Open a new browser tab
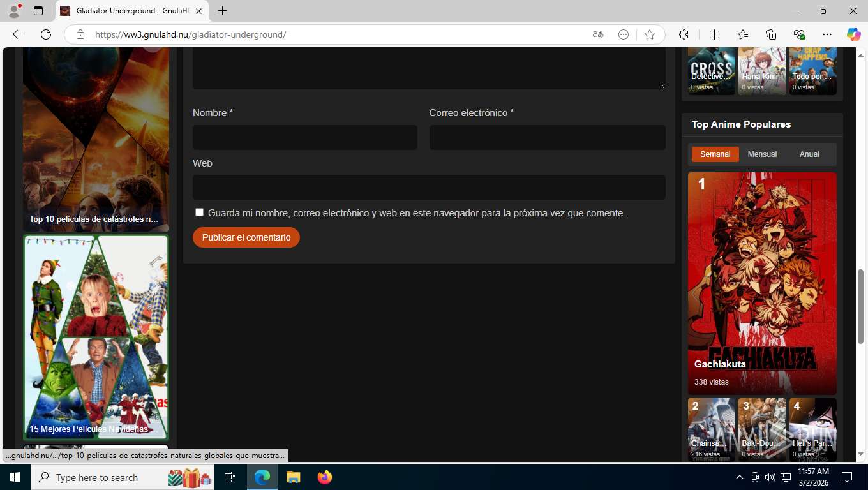 pos(222,11)
